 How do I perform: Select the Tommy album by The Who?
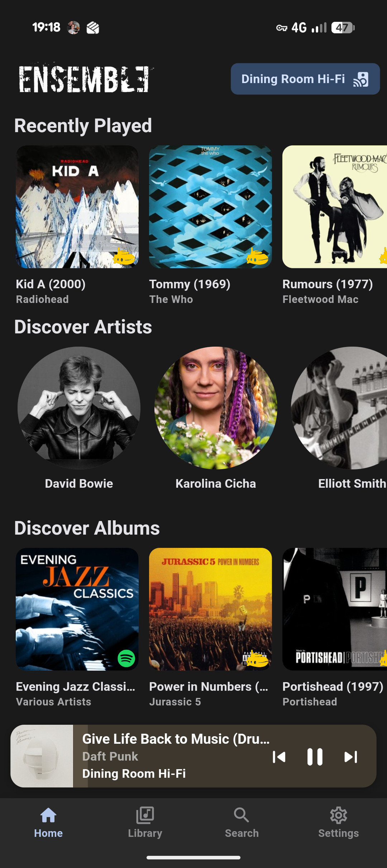click(x=210, y=207)
